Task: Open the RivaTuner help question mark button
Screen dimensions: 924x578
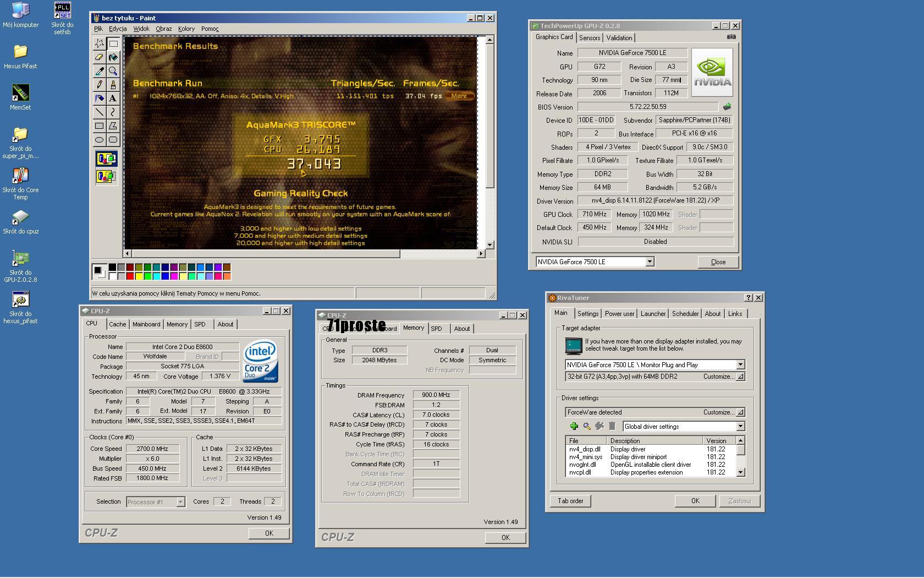Action: 748,297
